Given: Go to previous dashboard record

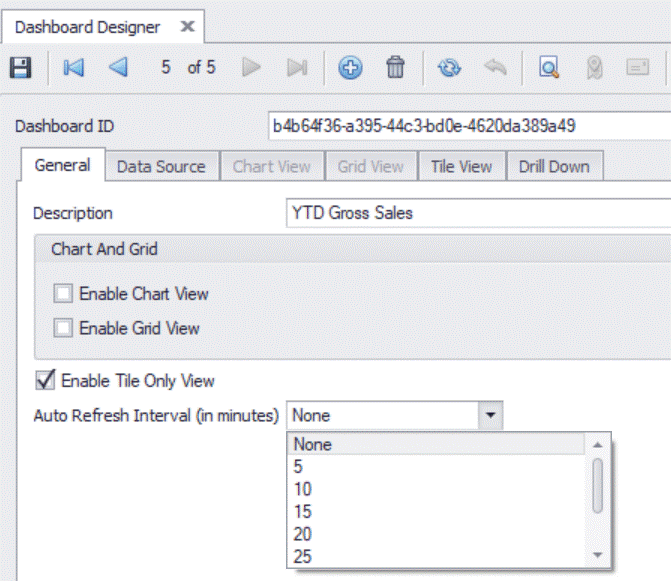Looking at the screenshot, I should [119, 68].
